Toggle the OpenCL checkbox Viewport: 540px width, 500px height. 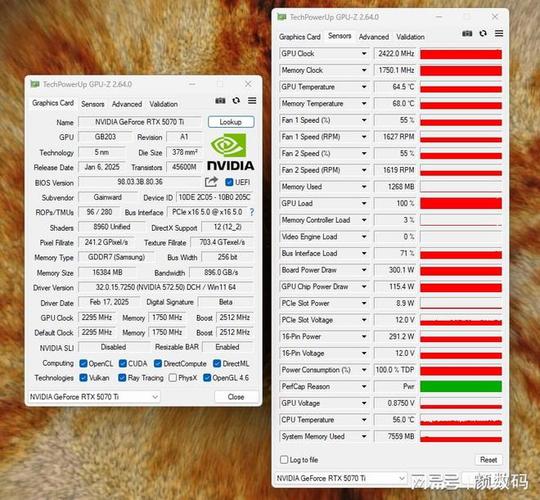(x=83, y=363)
